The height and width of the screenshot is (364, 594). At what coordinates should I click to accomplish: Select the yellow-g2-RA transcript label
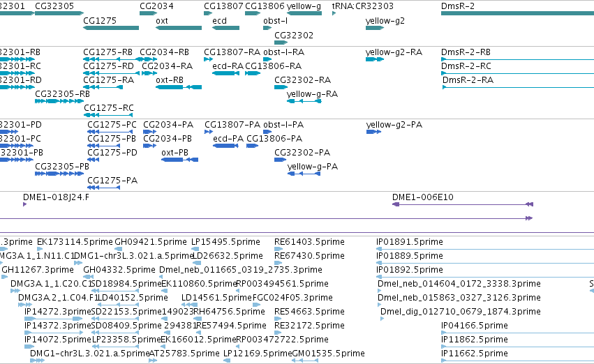394,52
